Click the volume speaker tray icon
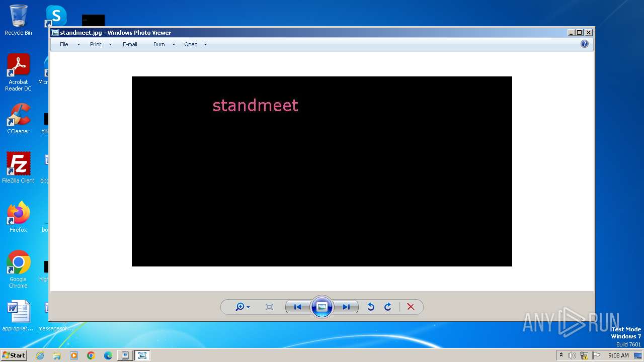 572,355
